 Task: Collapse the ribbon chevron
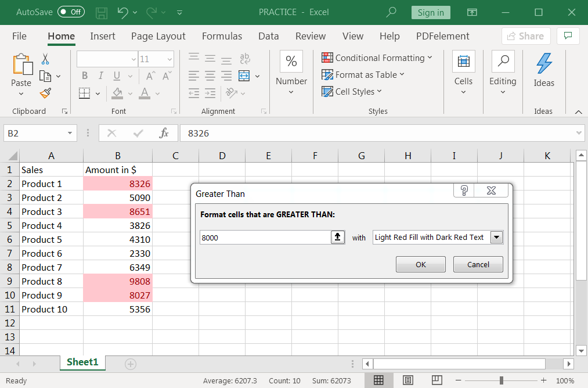pos(579,112)
